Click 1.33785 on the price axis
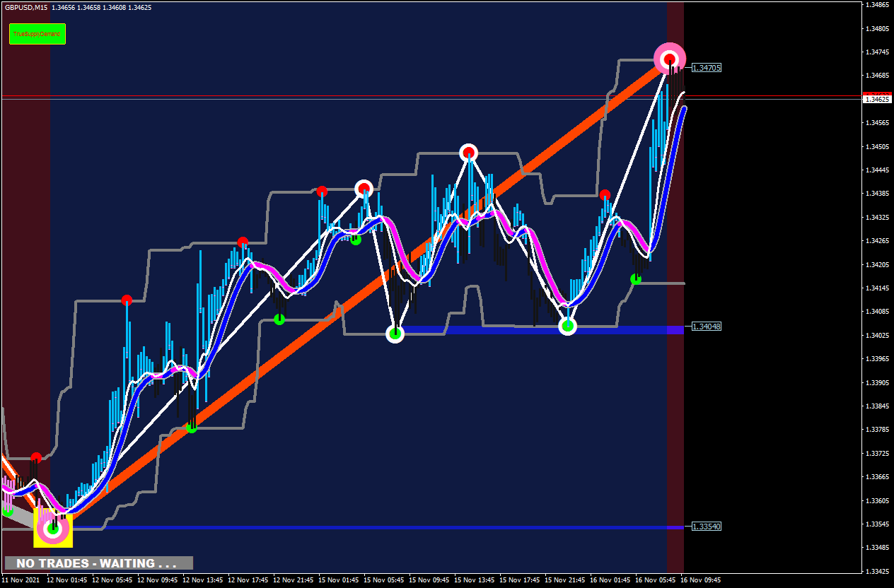The height and width of the screenshot is (588, 894). point(878,430)
